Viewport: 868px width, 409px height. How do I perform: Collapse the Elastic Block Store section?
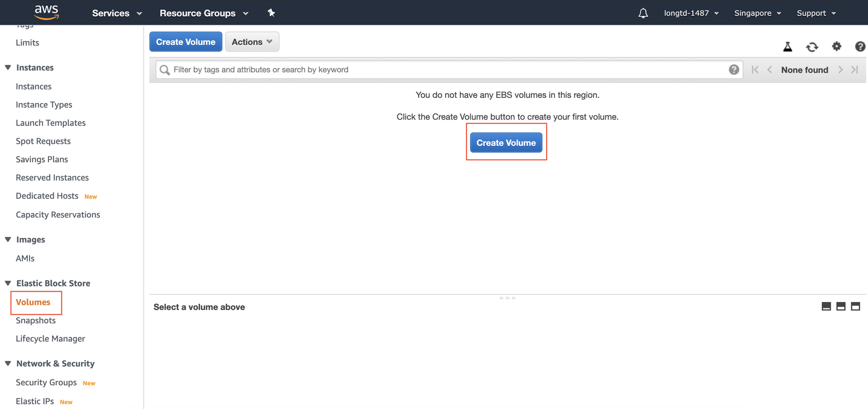click(8, 283)
